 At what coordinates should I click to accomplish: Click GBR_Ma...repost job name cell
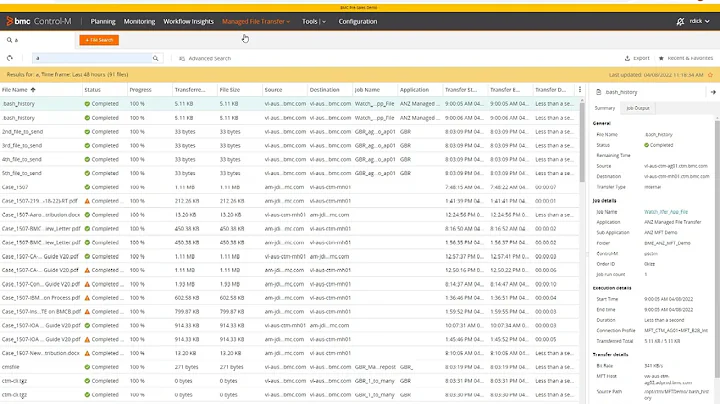pyautogui.click(x=375, y=367)
